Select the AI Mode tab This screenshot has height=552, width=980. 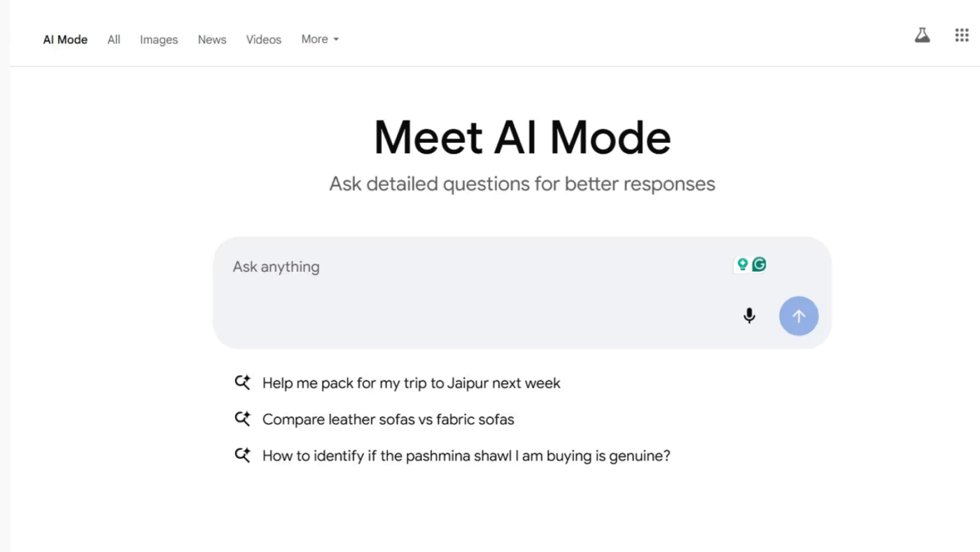(65, 39)
